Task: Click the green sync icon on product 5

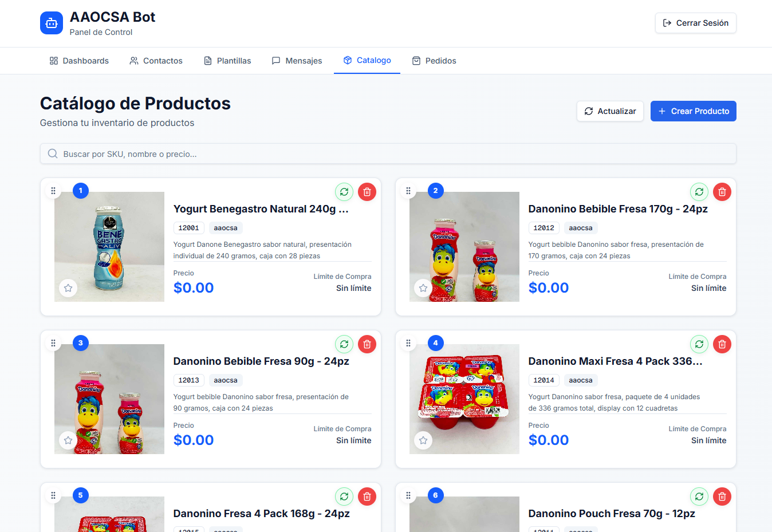Action: 344,496
